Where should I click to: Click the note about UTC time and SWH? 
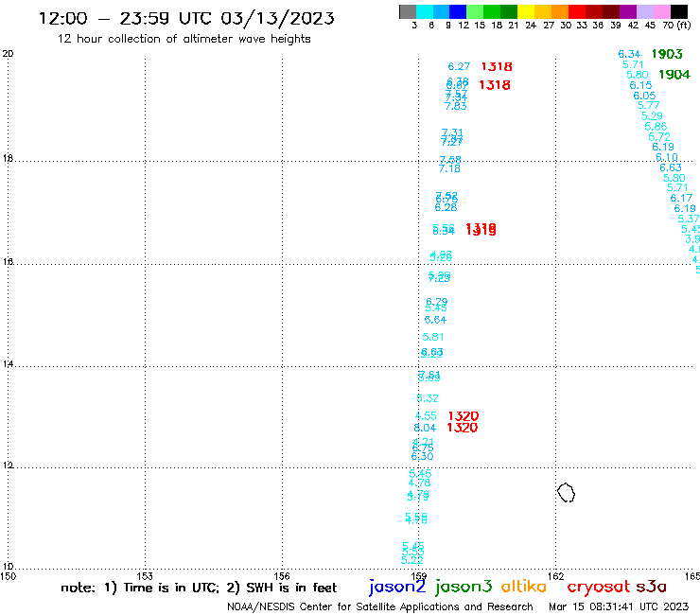(x=199, y=588)
